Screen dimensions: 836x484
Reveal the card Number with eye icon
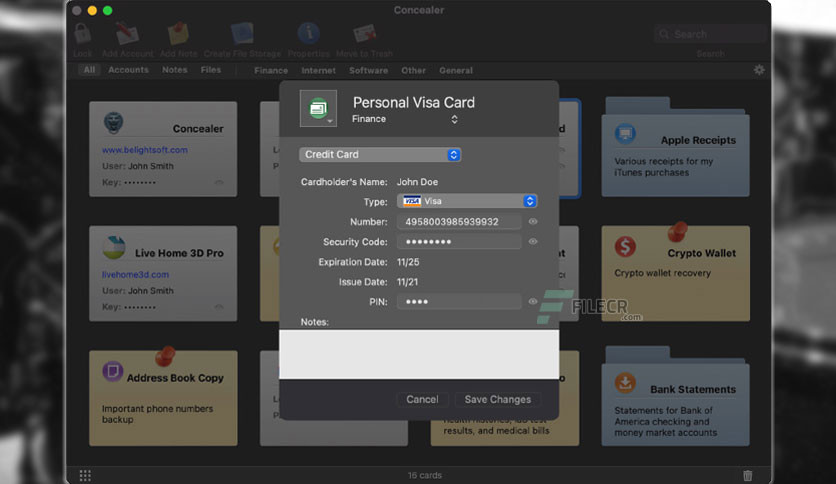(x=533, y=221)
